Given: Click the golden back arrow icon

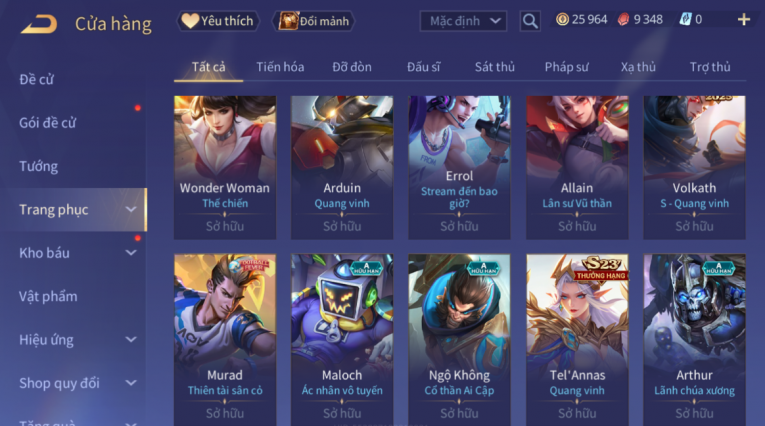Looking at the screenshot, I should coord(39,24).
